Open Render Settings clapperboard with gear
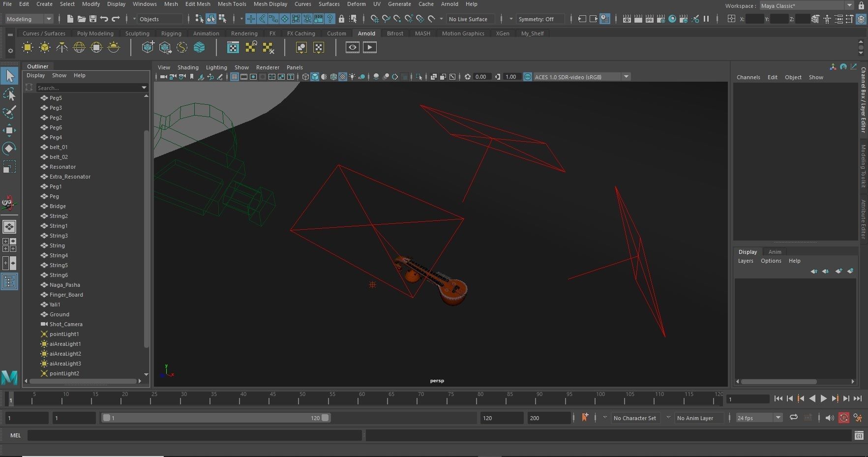This screenshot has height=457, width=868. tap(661, 19)
